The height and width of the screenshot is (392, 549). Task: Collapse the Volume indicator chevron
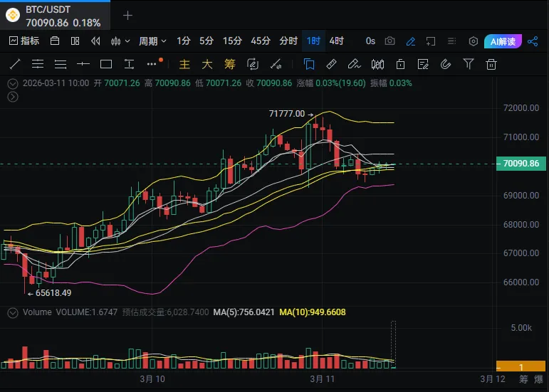pyautogui.click(x=13, y=312)
